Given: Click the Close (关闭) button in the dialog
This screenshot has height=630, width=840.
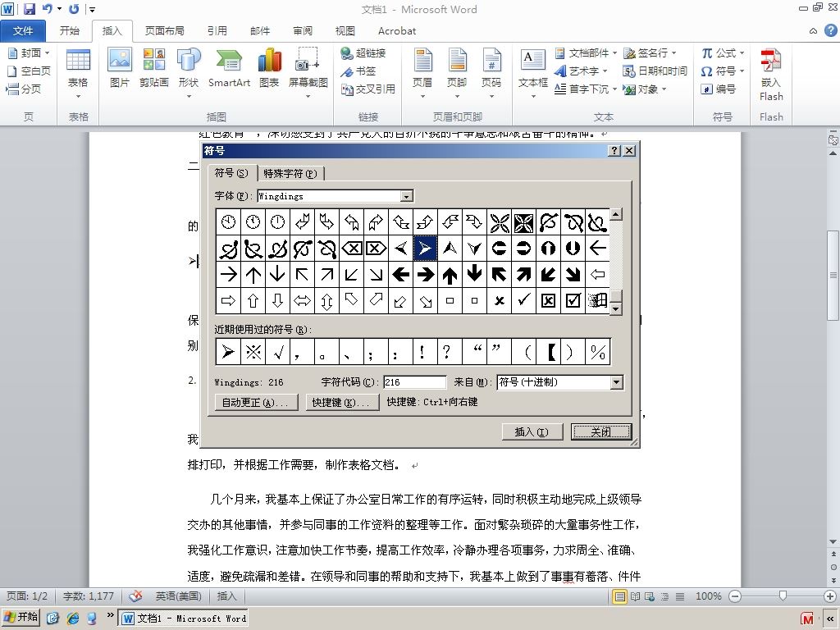Looking at the screenshot, I should click(601, 431).
